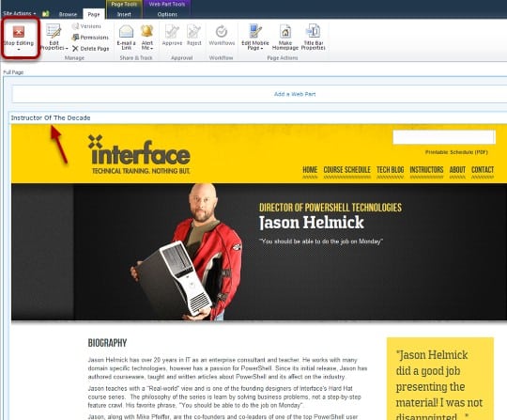Switch to the Browse tab

coord(68,14)
